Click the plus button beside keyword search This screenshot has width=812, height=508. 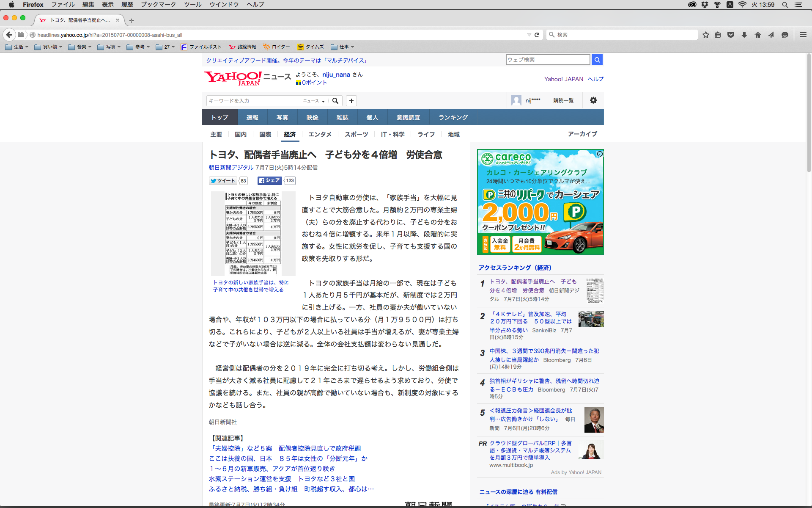351,101
